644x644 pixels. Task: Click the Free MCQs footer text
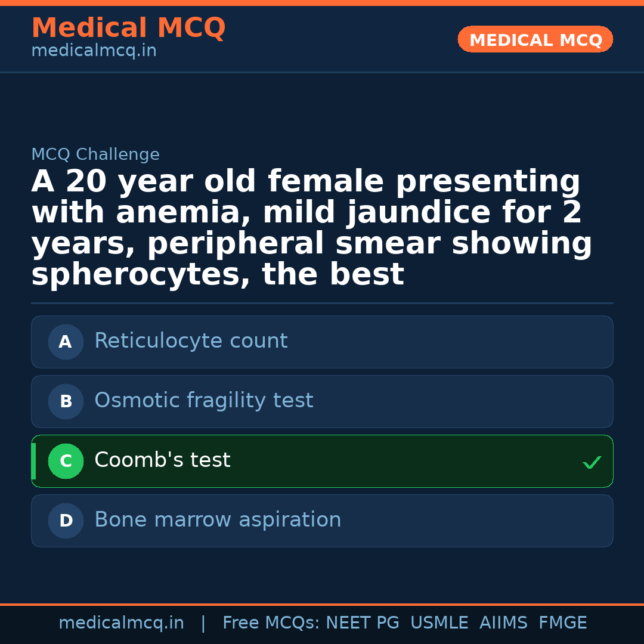tap(271, 624)
